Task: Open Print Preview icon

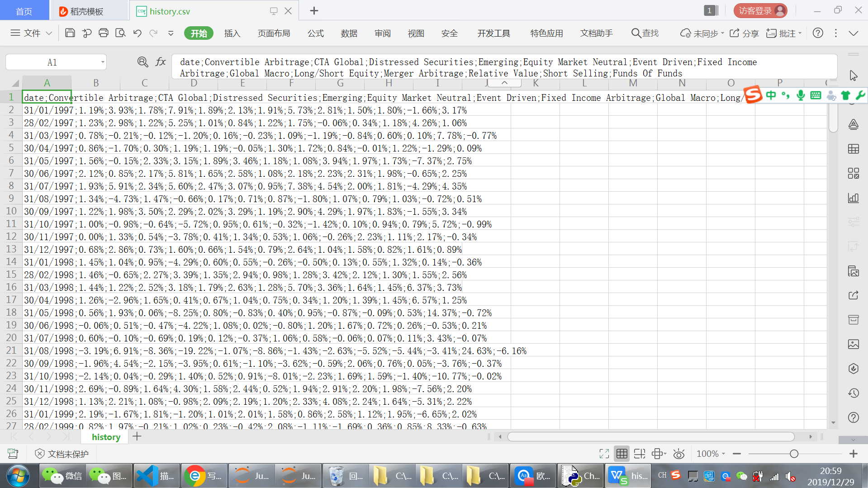Action: click(x=120, y=33)
